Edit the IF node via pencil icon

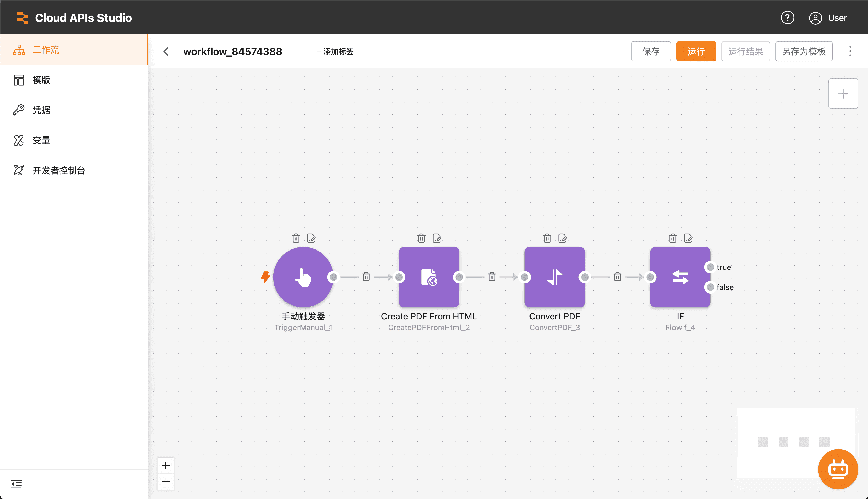click(688, 238)
